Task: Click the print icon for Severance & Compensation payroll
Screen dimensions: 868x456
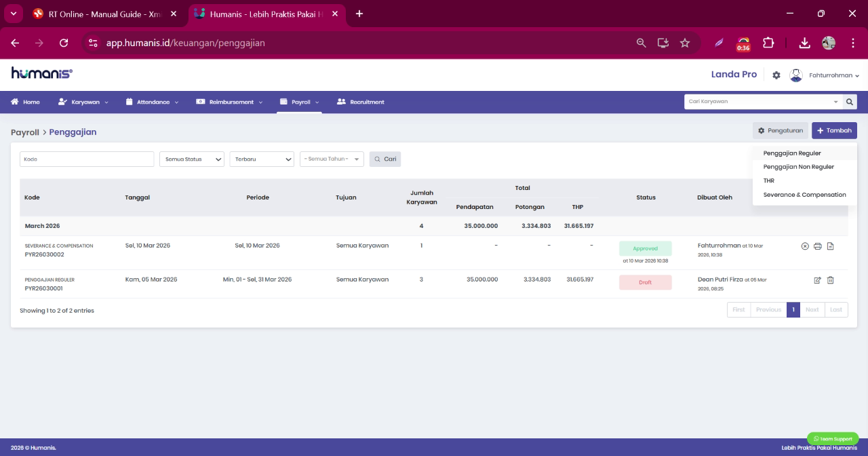Action: (818, 246)
